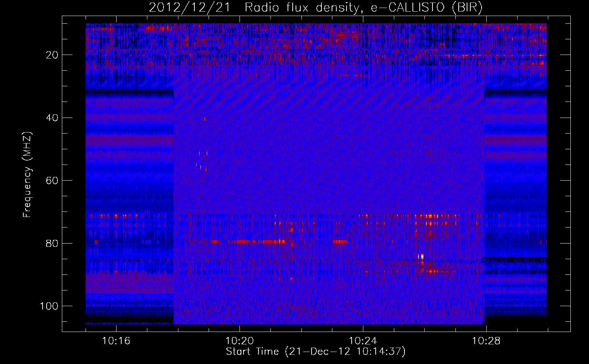Click the 10:16 time tick label
Viewport: 589px width, 364px height.
pos(116,341)
